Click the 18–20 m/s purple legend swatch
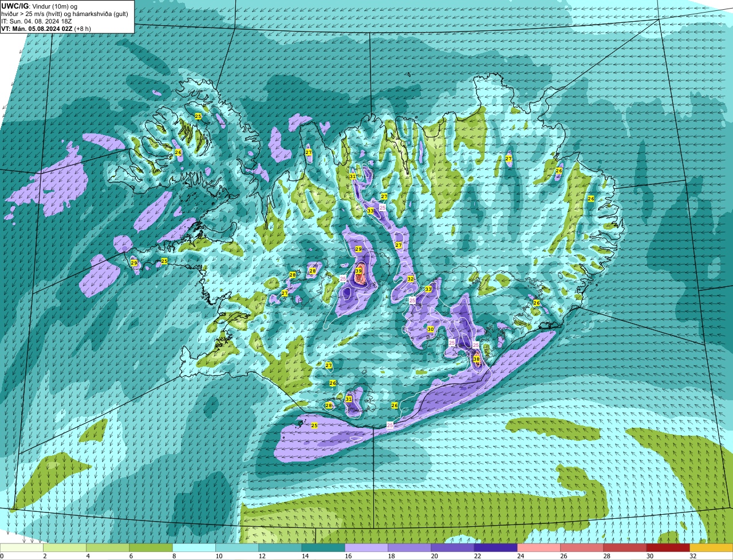Image resolution: width=733 pixels, height=560 pixels. tap(409, 548)
